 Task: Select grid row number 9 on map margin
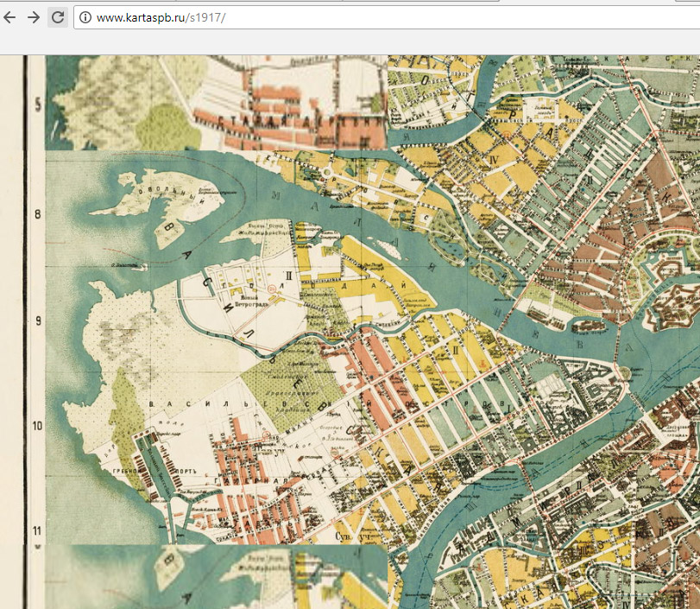pos(38,320)
